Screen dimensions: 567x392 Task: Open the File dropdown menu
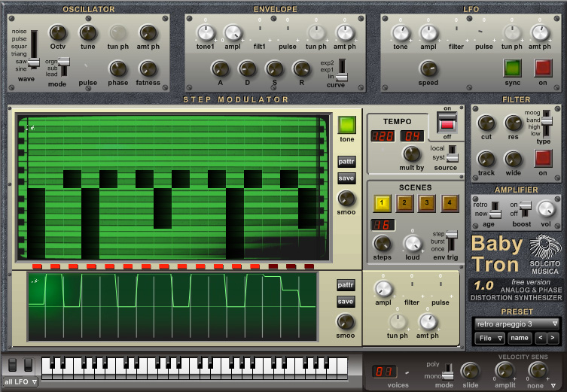click(x=489, y=338)
